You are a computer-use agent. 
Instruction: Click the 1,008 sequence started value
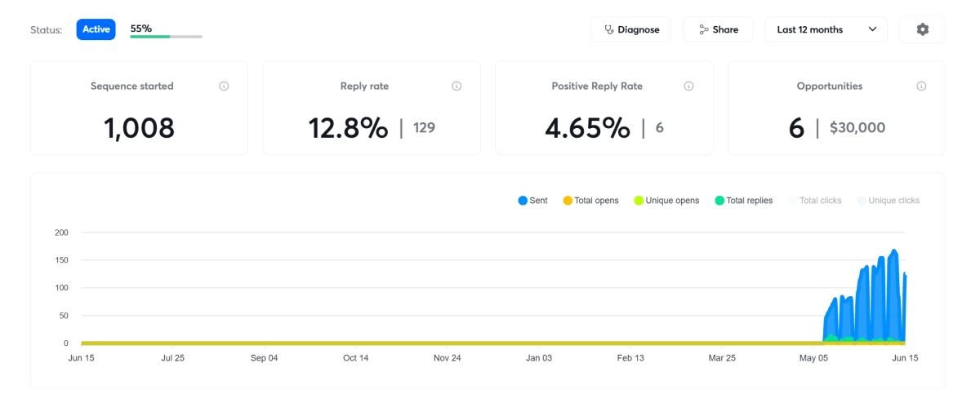coord(139,128)
